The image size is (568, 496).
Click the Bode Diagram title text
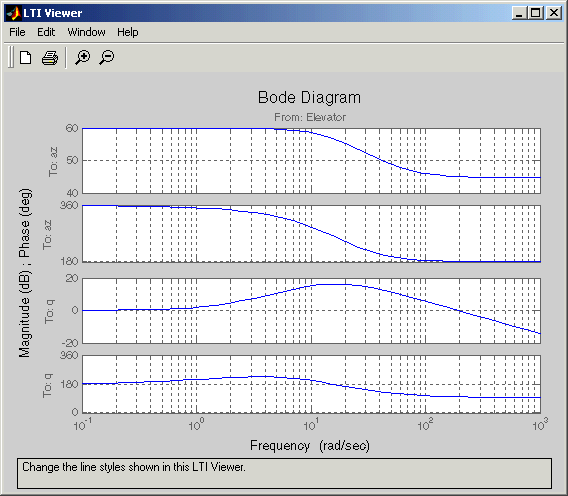click(x=309, y=97)
